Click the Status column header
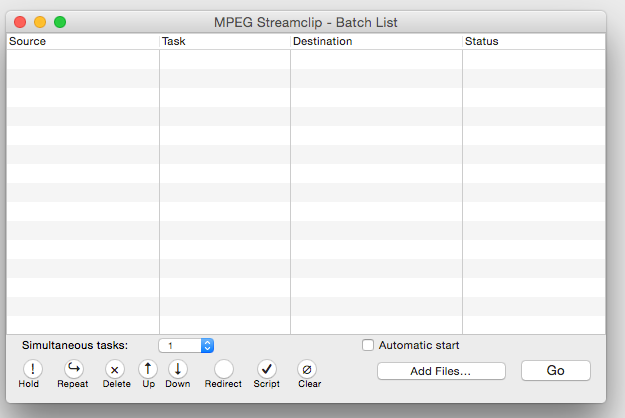The height and width of the screenshot is (418, 625). 534,41
